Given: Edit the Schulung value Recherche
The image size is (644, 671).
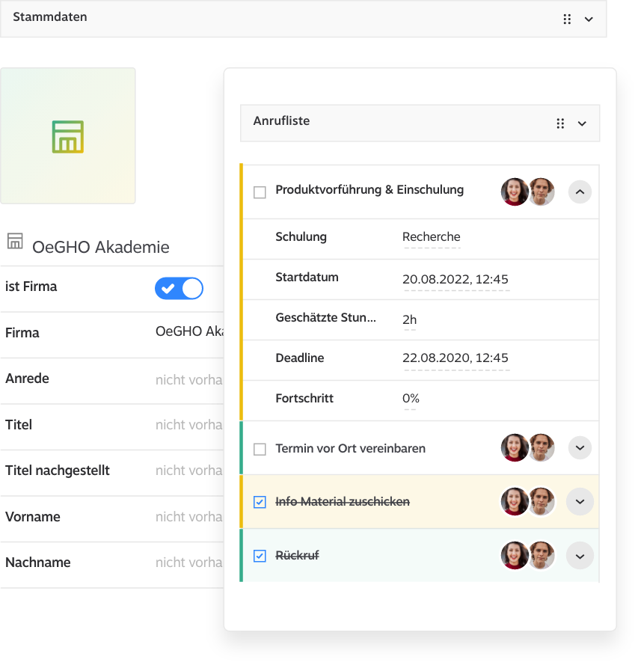Looking at the screenshot, I should (x=432, y=237).
